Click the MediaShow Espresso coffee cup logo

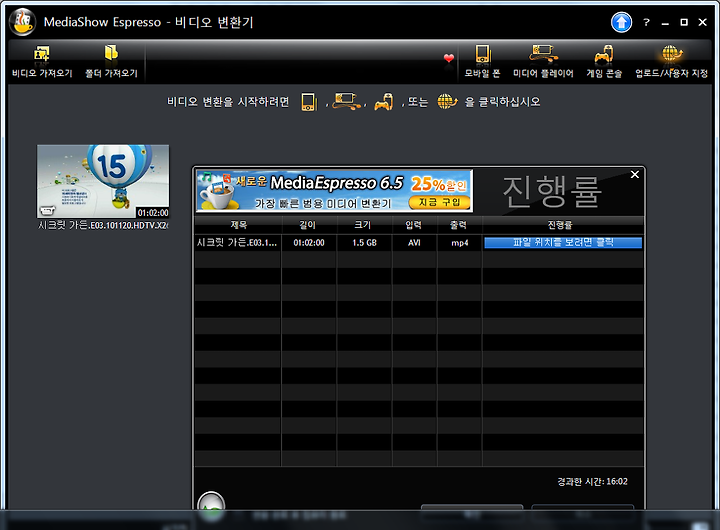point(22,22)
